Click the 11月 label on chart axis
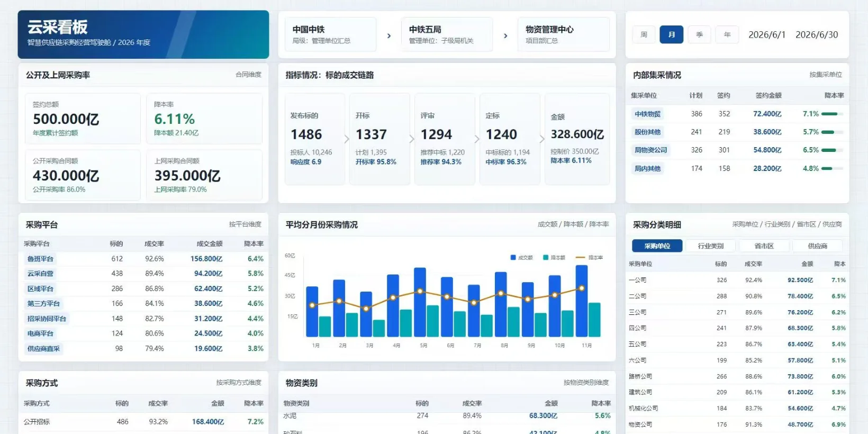Screen dimensions: 868x434 click(x=586, y=346)
